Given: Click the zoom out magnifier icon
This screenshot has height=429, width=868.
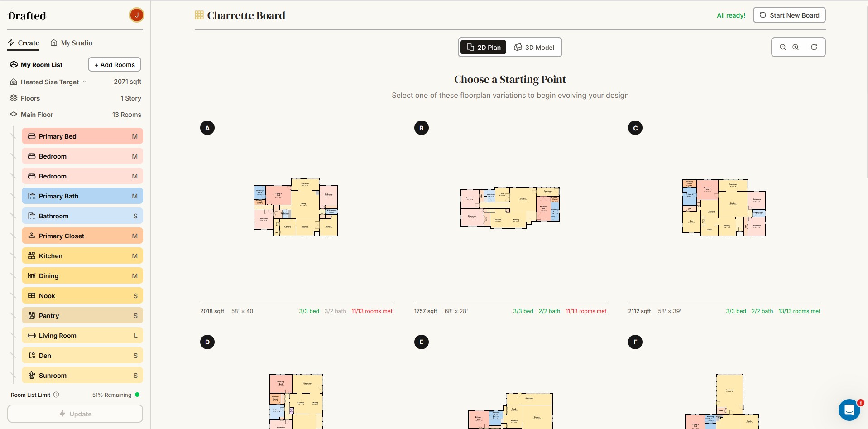Looking at the screenshot, I should coord(782,47).
